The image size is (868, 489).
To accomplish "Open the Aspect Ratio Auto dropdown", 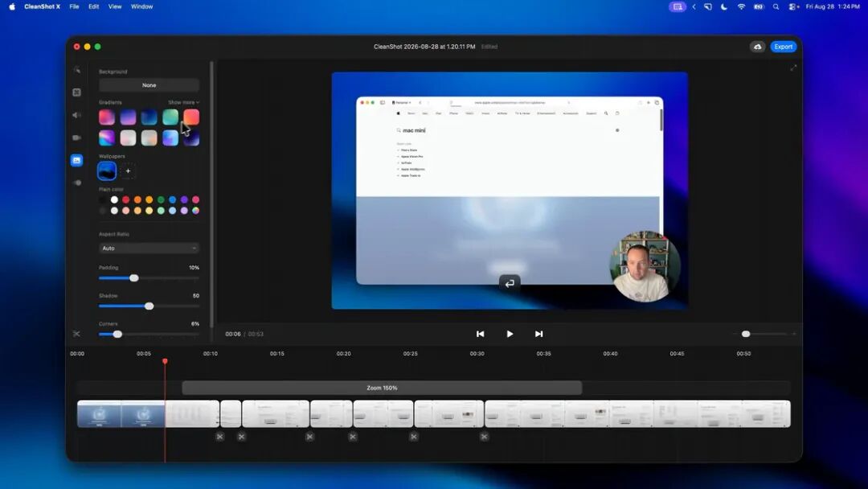I will [x=149, y=248].
